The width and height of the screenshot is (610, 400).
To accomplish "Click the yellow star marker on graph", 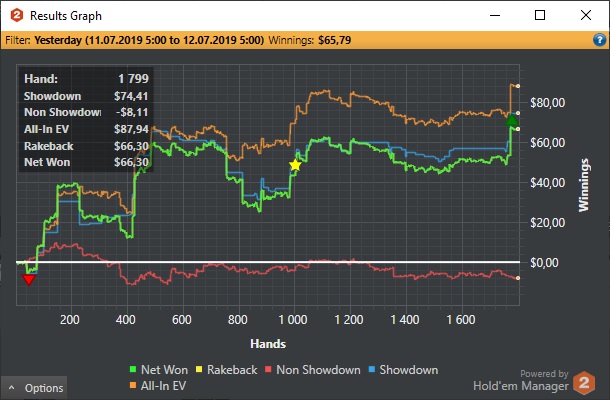I will [x=295, y=165].
